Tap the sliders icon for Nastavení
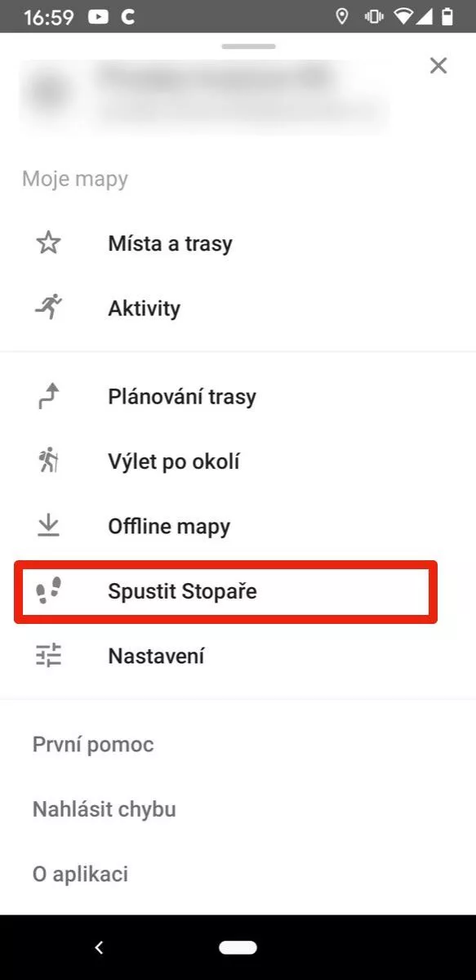 point(49,656)
